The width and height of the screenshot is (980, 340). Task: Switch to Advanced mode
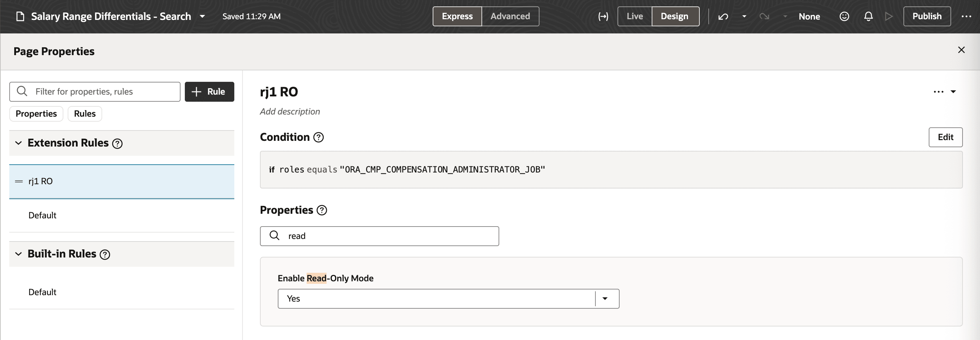click(510, 16)
